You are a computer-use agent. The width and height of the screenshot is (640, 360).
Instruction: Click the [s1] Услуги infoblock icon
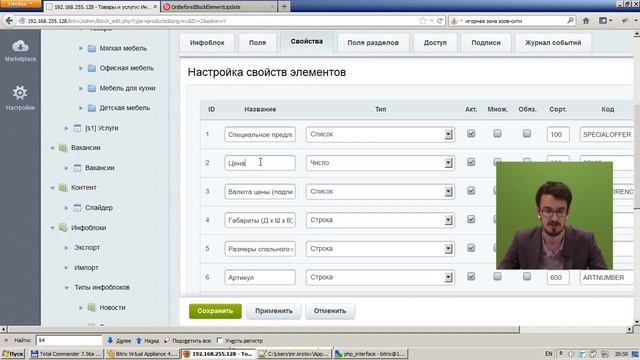(x=77, y=128)
